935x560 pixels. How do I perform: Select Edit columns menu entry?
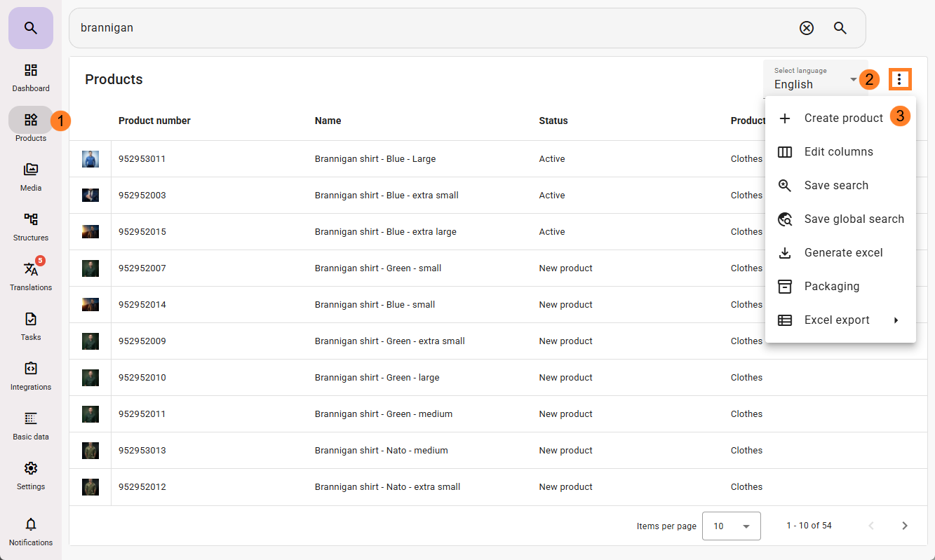pyautogui.click(x=838, y=152)
